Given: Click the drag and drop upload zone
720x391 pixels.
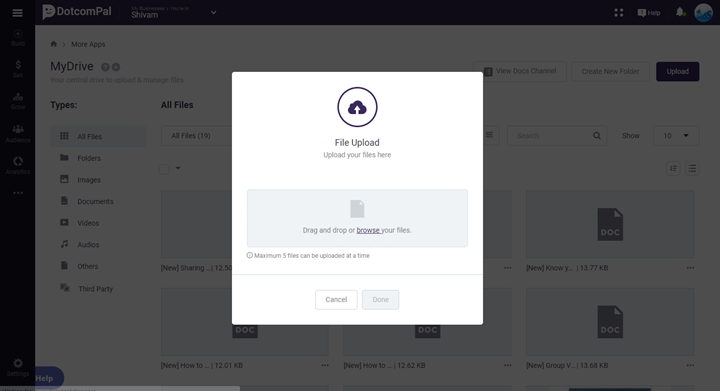Looking at the screenshot, I should [x=357, y=218].
